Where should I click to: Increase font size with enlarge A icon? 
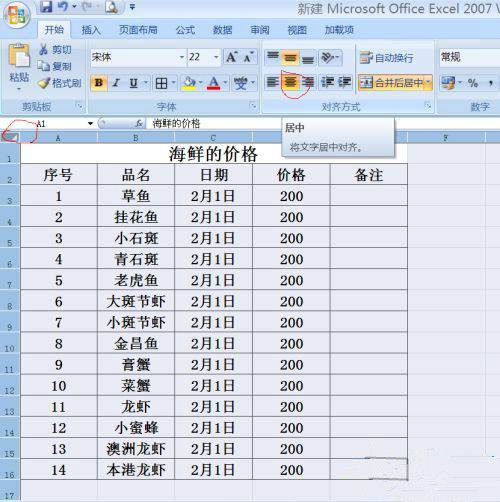231,57
